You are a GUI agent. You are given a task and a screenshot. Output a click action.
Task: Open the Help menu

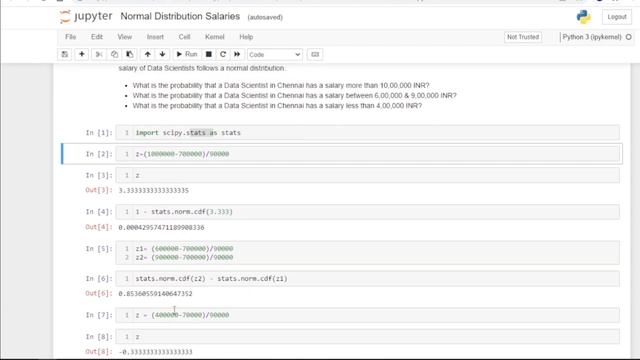(246, 37)
